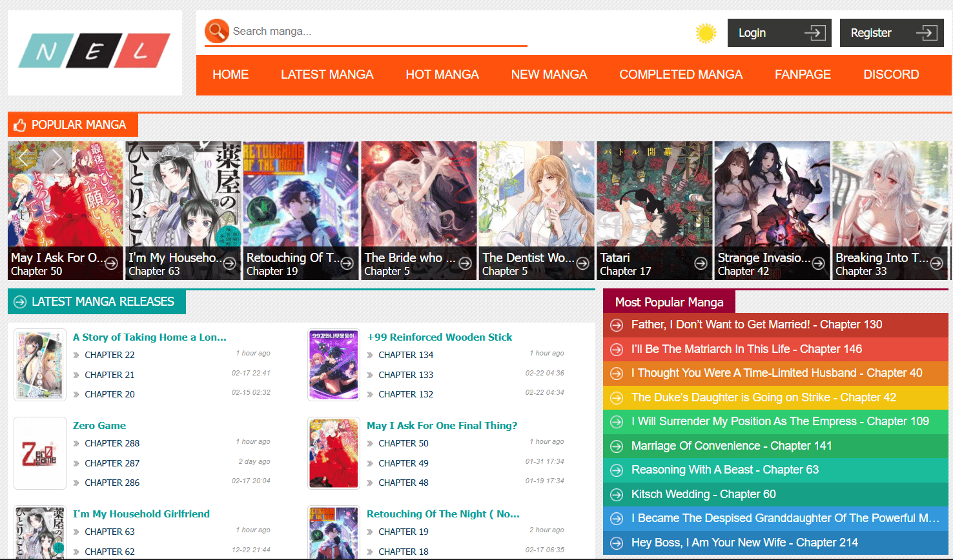Open A Story of Taking Home a Lon... title
The height and width of the screenshot is (560, 953).
point(150,337)
